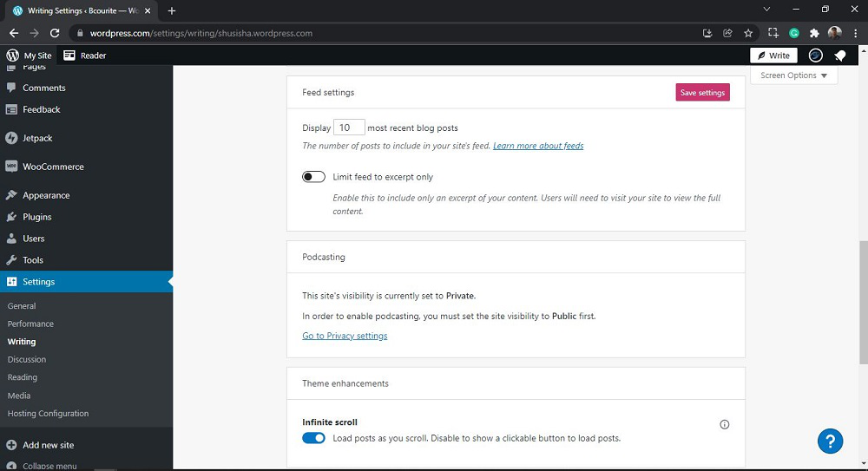This screenshot has width=868, height=471.
Task: Open the Appearance menu icon
Action: [11, 195]
